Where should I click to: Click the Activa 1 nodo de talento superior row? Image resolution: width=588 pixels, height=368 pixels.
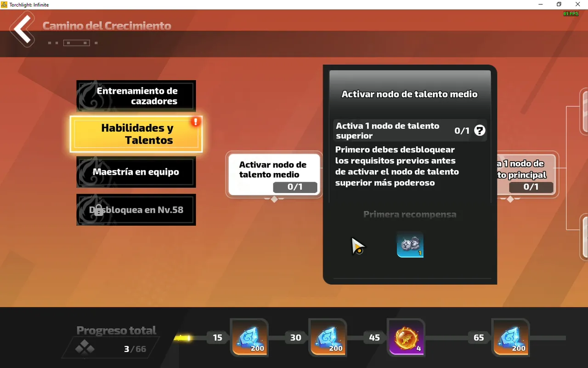pos(410,131)
